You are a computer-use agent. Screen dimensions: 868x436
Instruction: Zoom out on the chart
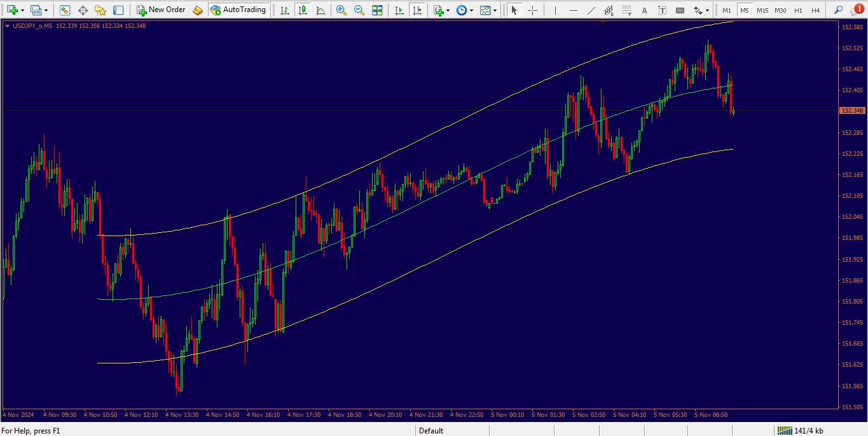(359, 10)
